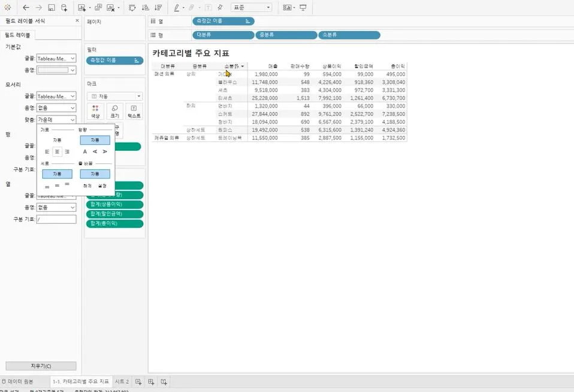
Task: Select right horizontal alignment icon
Action: pos(67,151)
